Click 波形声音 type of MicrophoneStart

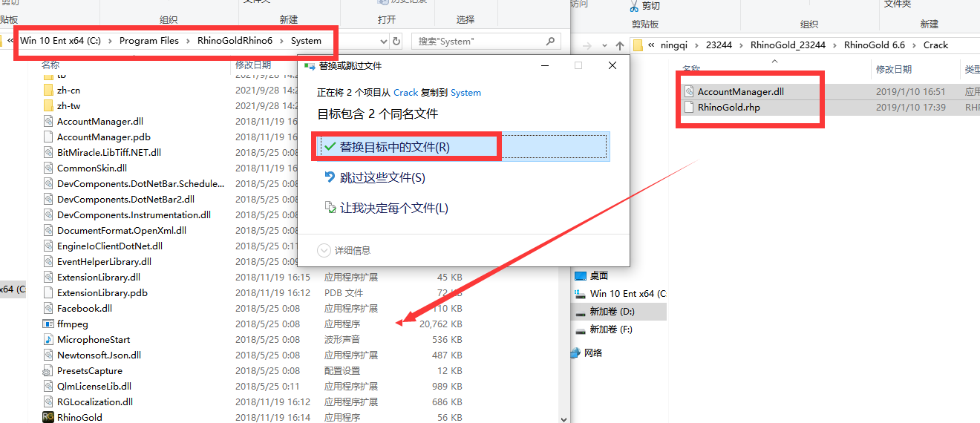342,340
